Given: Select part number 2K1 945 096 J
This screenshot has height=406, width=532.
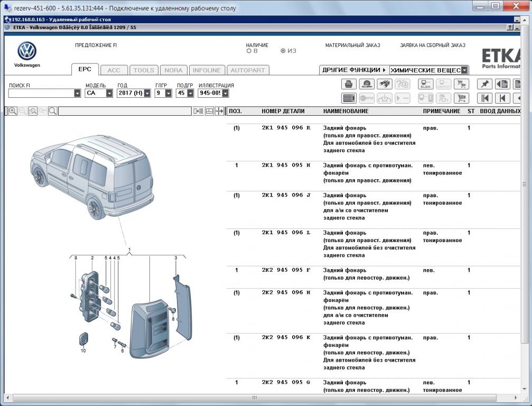Looking at the screenshot, I should click(286, 195).
